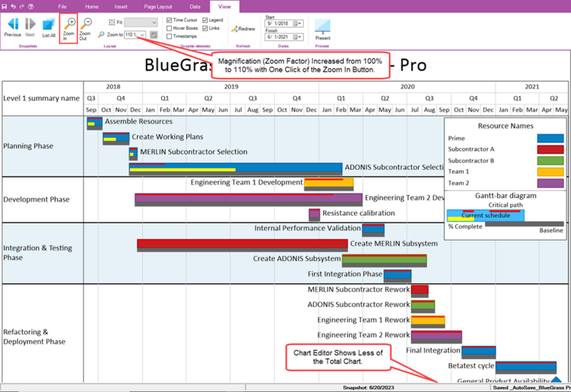Click the Refactoring & Deployment Phase label
This screenshot has width=571, height=392.
tap(34, 336)
